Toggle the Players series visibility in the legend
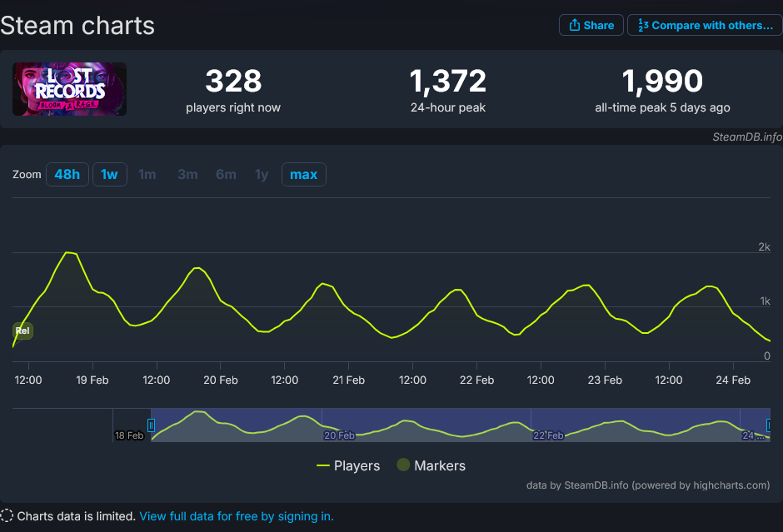Viewport: 783px width, 532px height. 349,465
